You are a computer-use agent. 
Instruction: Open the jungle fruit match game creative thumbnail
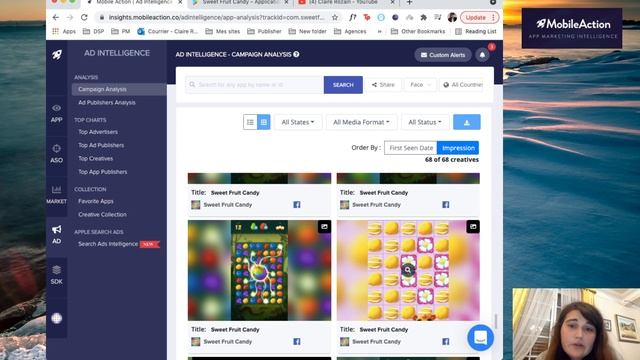(259, 270)
